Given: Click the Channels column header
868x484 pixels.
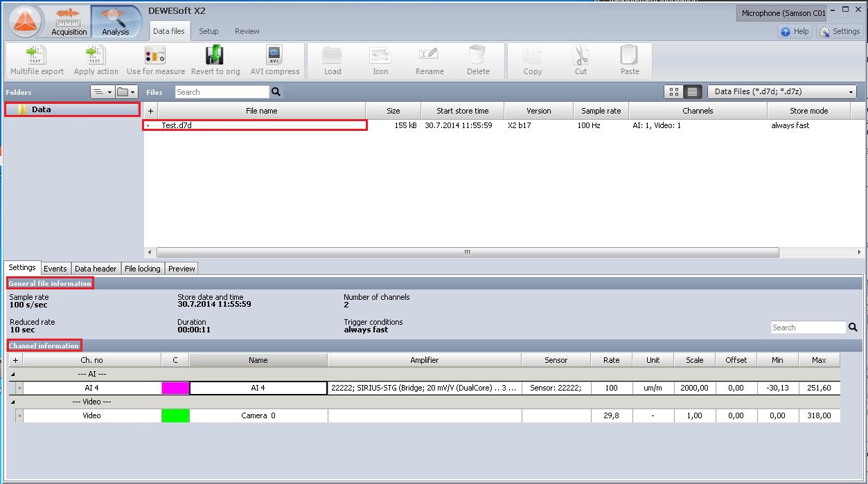Looking at the screenshot, I should (698, 111).
